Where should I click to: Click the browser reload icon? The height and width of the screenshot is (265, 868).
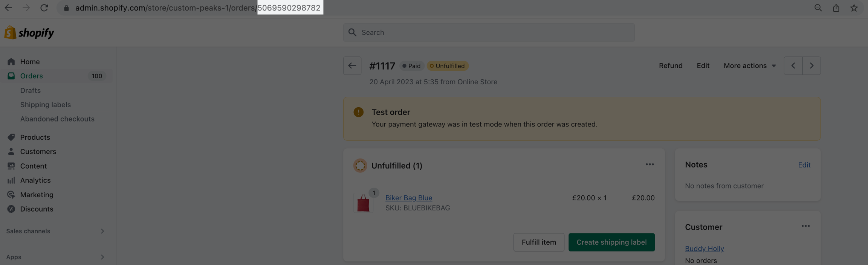(44, 8)
